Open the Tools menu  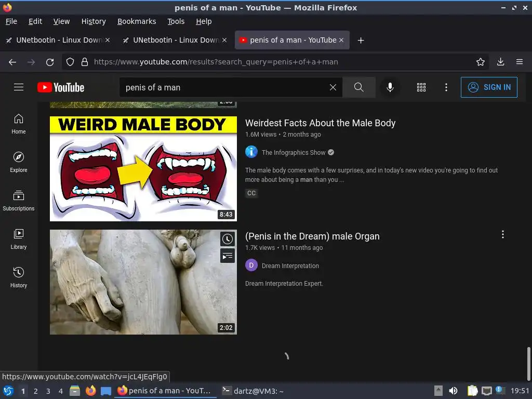coord(176,21)
